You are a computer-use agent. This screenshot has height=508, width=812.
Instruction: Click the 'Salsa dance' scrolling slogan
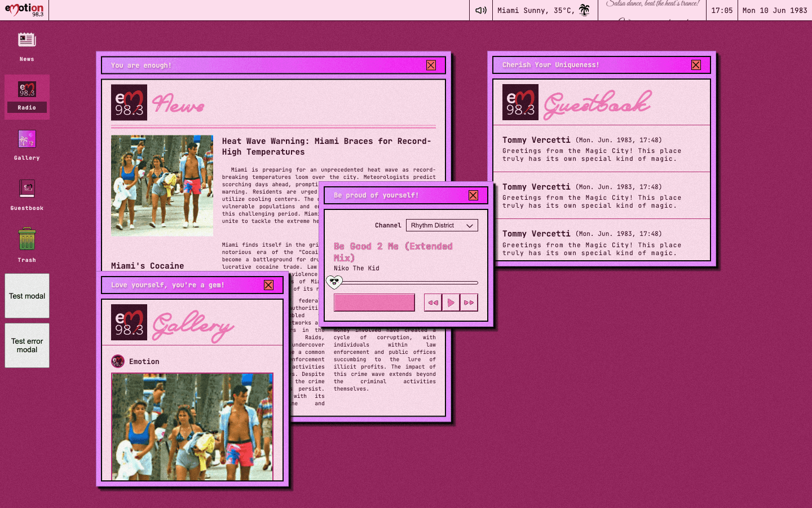click(x=652, y=4)
